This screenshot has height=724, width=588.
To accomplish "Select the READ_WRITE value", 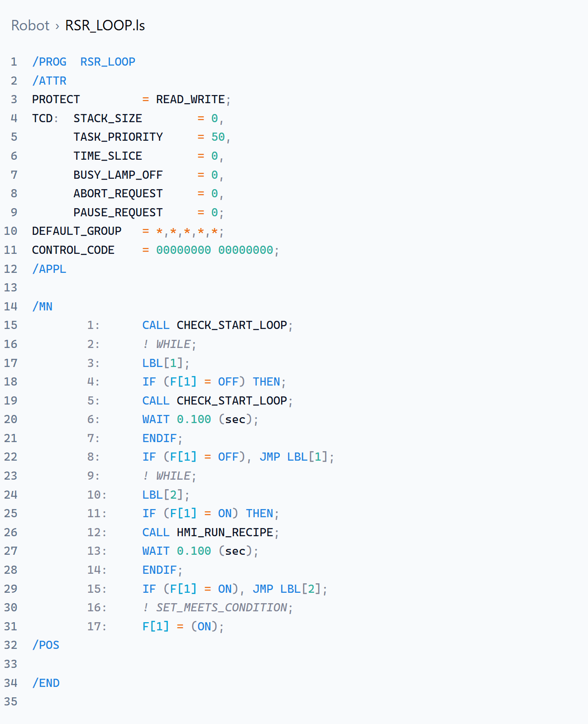I will click(191, 100).
